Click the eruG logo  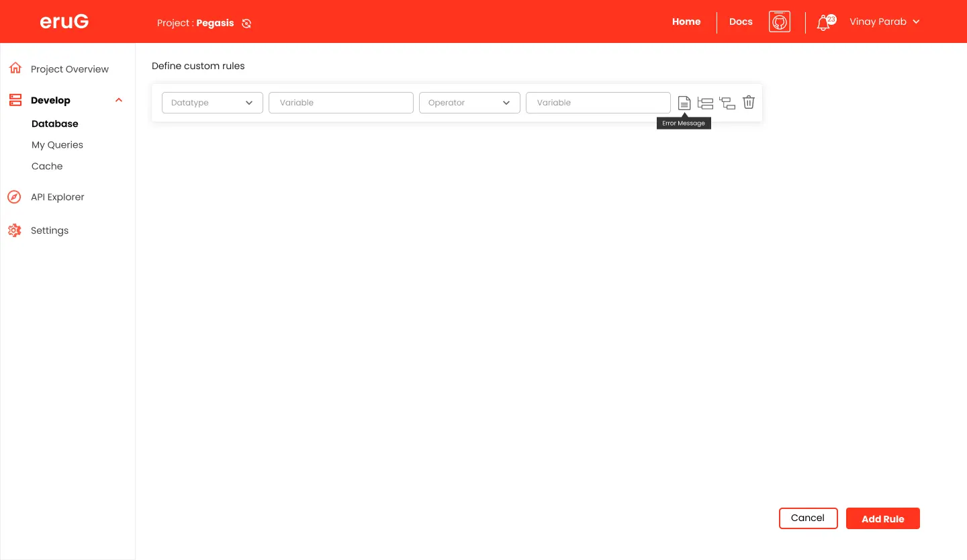point(64,21)
